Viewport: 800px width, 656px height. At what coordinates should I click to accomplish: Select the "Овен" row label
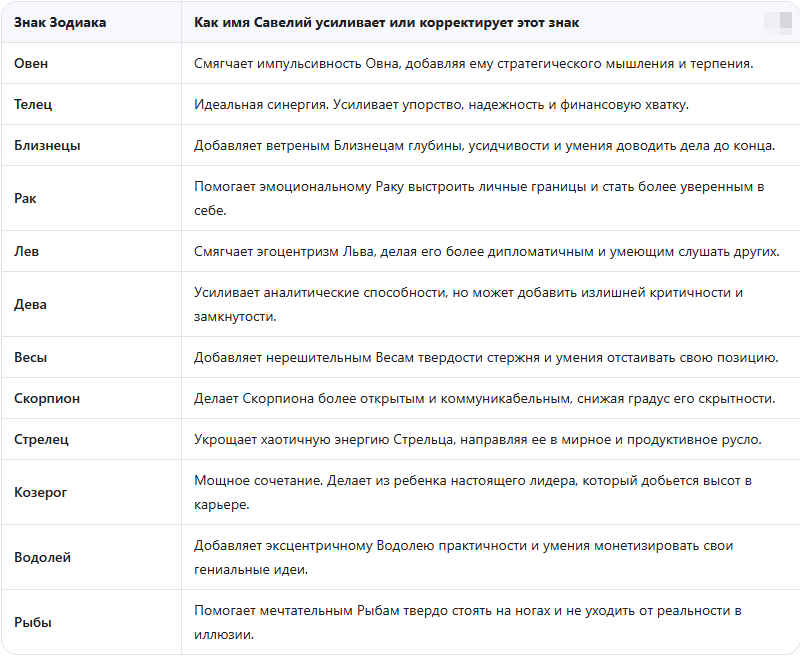click(31, 63)
